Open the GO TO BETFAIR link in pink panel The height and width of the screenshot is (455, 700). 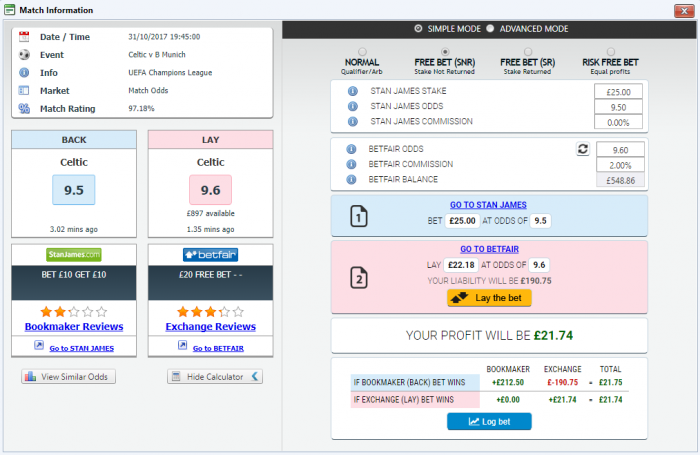click(x=489, y=249)
